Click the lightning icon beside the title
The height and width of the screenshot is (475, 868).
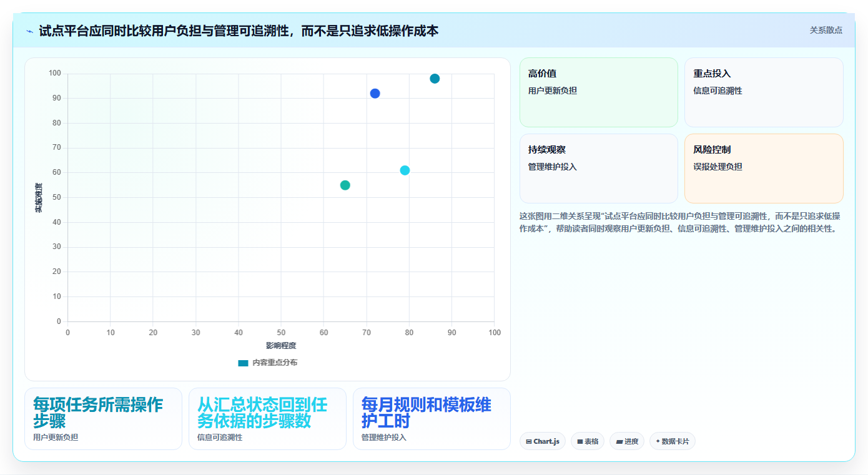click(x=29, y=31)
